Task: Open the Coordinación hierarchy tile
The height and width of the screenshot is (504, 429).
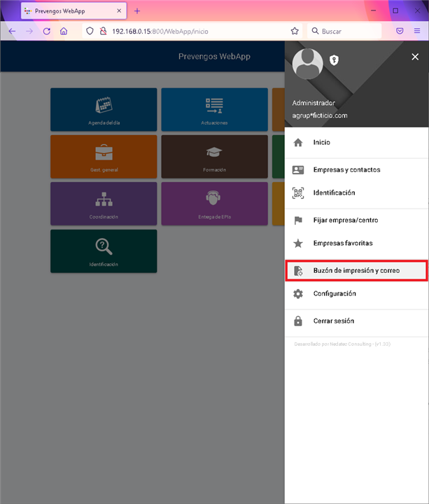Action: pos(104,203)
